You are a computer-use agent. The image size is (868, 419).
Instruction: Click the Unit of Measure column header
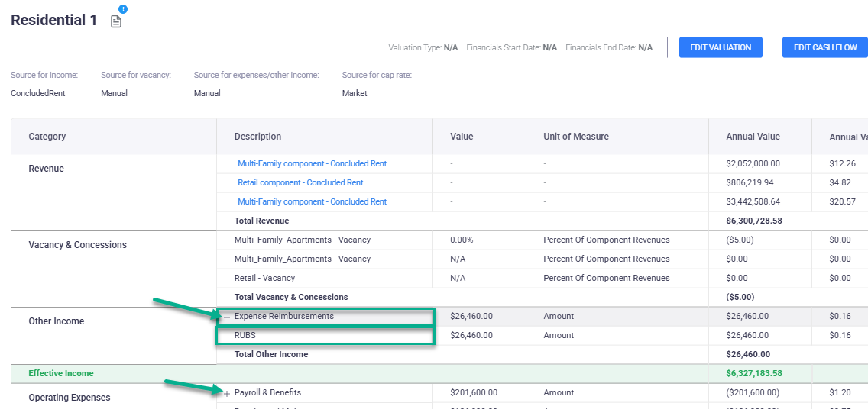tap(576, 137)
